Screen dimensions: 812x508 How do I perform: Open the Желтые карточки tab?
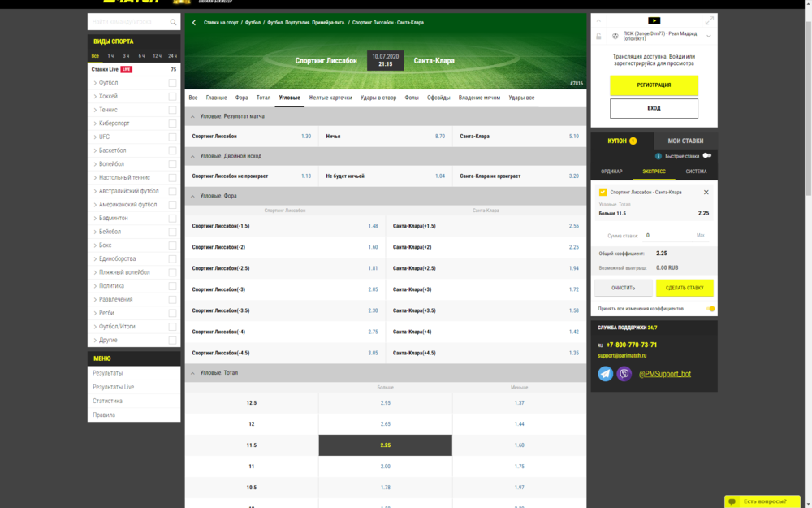click(330, 98)
